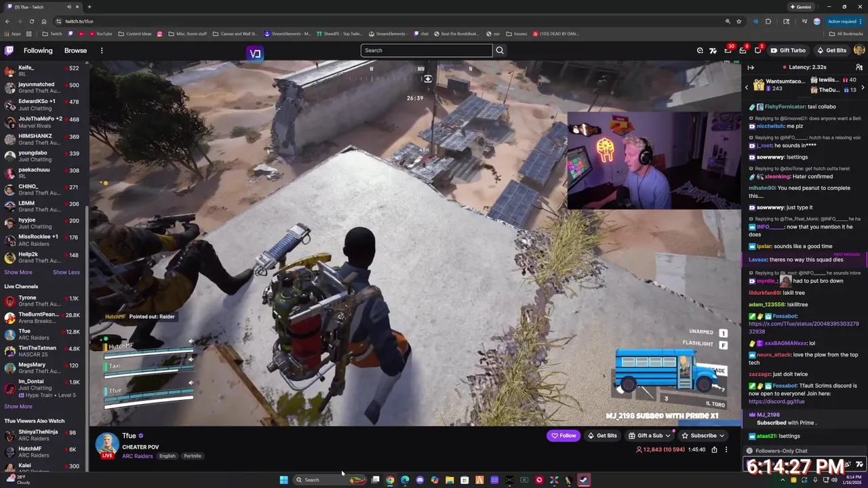Open the discord.gg/tfue link in chat
This screenshot has height=488, width=868.
pos(776,401)
